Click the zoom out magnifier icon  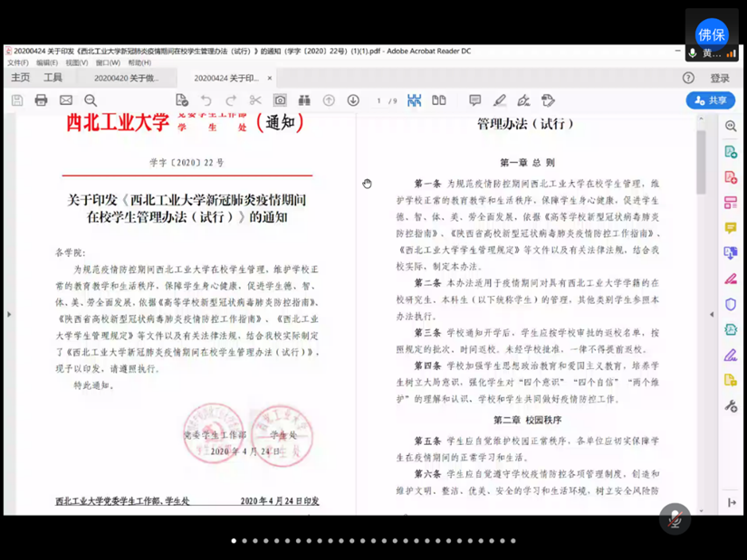click(91, 100)
